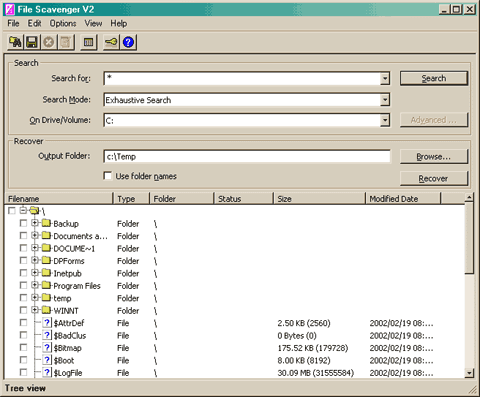
Task: Expand the Documents a... folder node
Action: pos(34,235)
